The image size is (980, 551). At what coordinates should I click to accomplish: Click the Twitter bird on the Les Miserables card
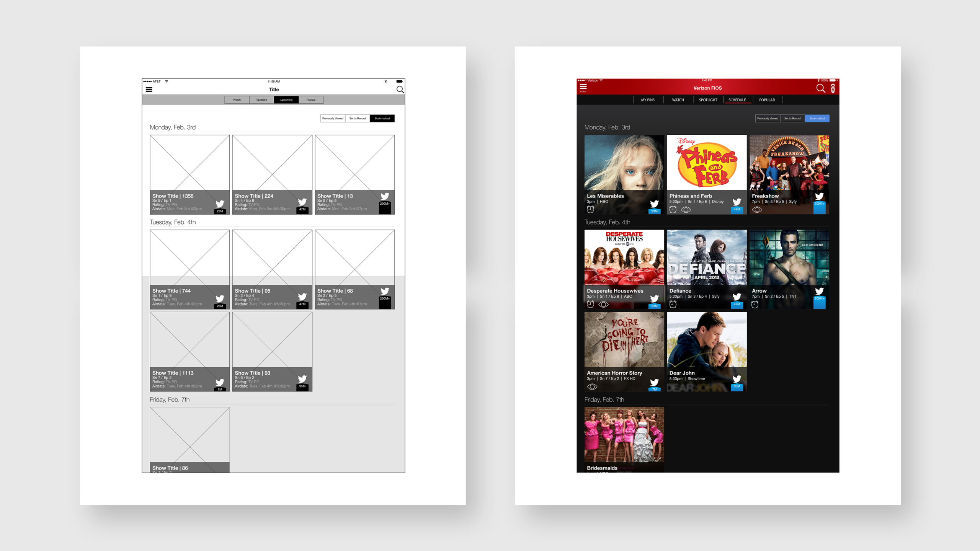pyautogui.click(x=655, y=204)
